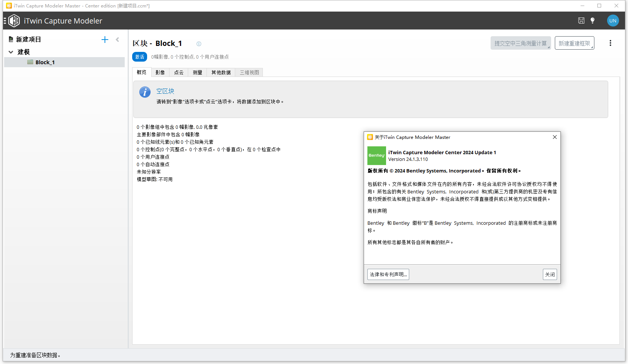Open the three-dot more options menu

tap(610, 43)
